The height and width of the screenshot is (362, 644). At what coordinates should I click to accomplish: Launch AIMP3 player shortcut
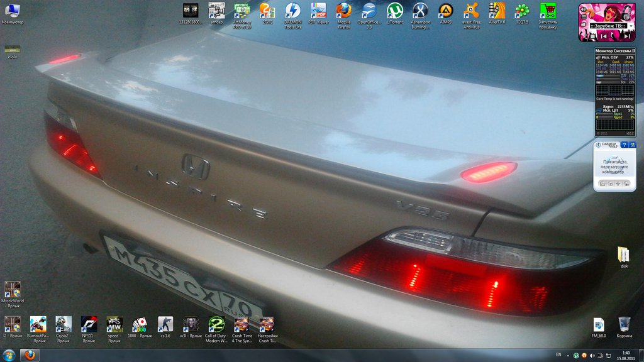click(x=446, y=14)
